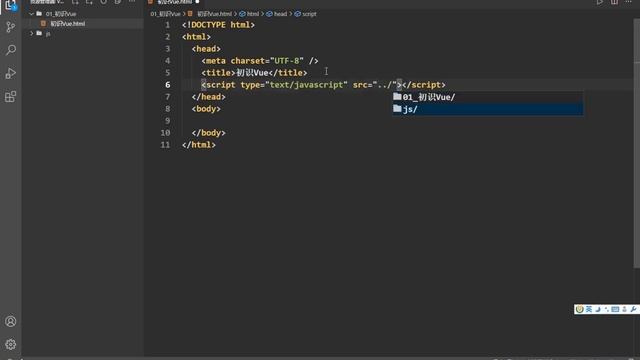The height and width of the screenshot is (360, 640).
Task: Click inside the src="../" attribute value
Action: (385, 85)
